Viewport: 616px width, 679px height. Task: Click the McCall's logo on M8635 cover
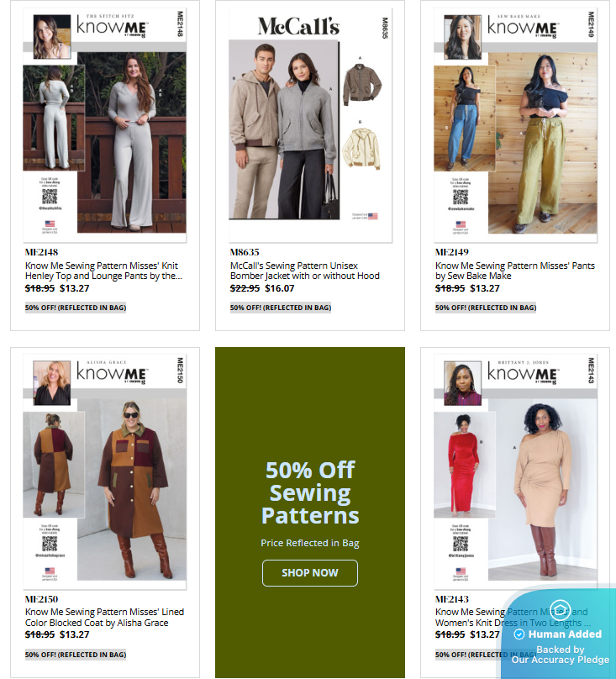(298, 26)
